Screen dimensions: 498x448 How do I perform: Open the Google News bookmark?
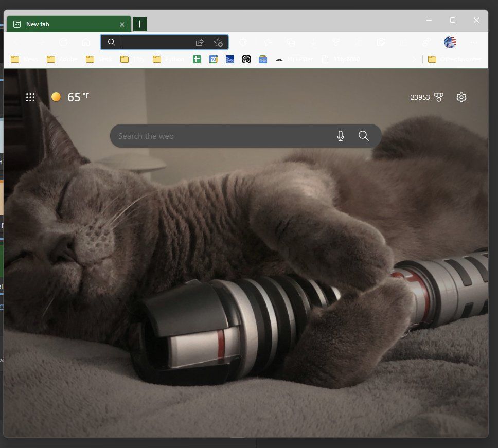263,59
